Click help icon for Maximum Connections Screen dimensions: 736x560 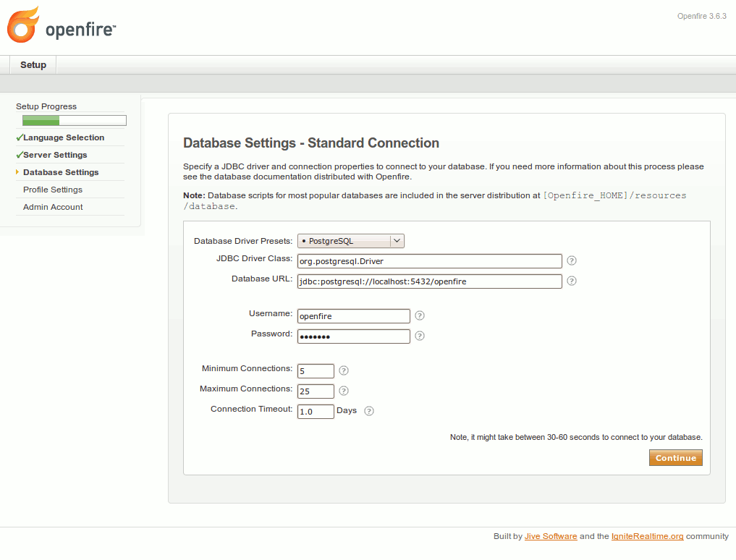click(344, 391)
